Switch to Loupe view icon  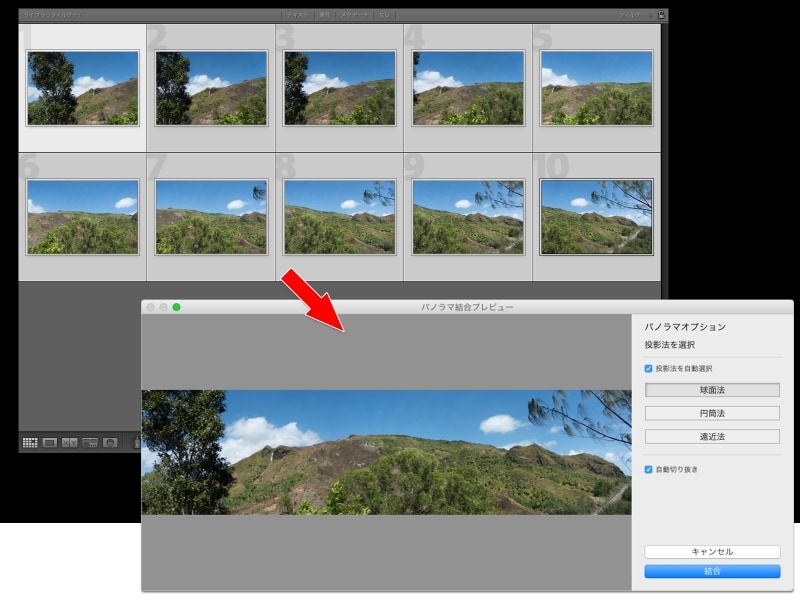[x=50, y=442]
